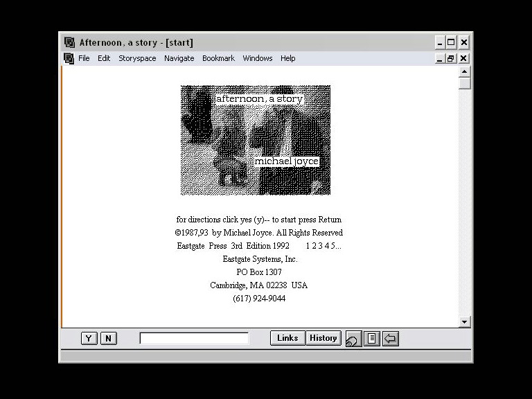Click the scrollbar down arrow
The width and height of the screenshot is (532, 399).
coord(465,321)
